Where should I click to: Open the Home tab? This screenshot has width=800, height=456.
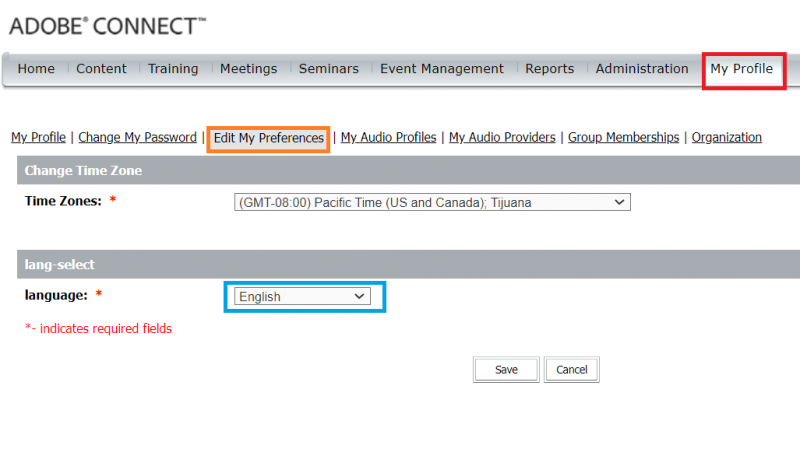(x=36, y=69)
